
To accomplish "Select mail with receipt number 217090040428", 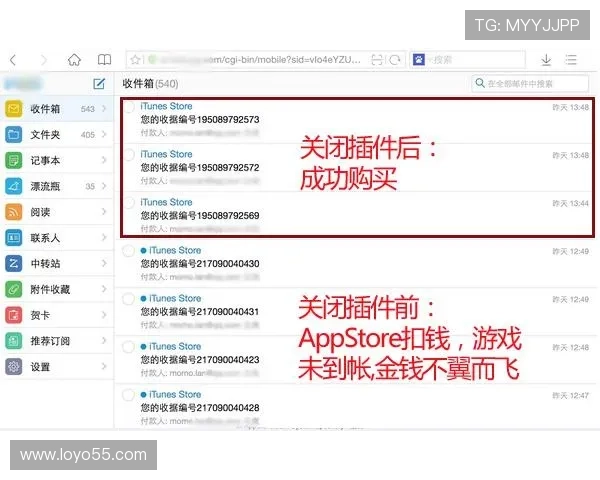I will (129, 395).
